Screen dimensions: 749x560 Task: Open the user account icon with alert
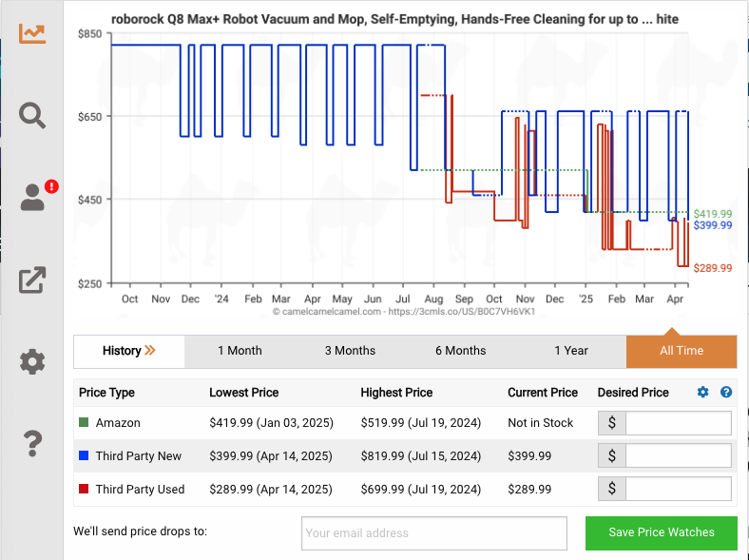tap(32, 197)
